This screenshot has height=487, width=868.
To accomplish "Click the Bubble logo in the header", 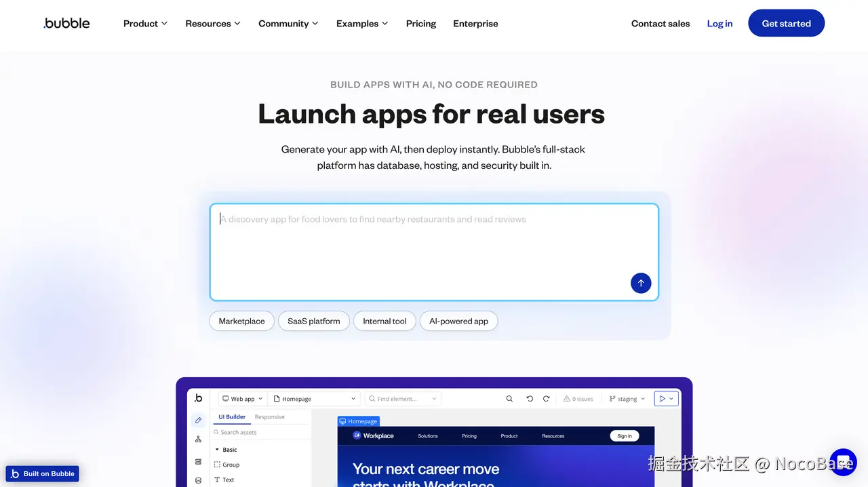I will pyautogui.click(x=66, y=23).
